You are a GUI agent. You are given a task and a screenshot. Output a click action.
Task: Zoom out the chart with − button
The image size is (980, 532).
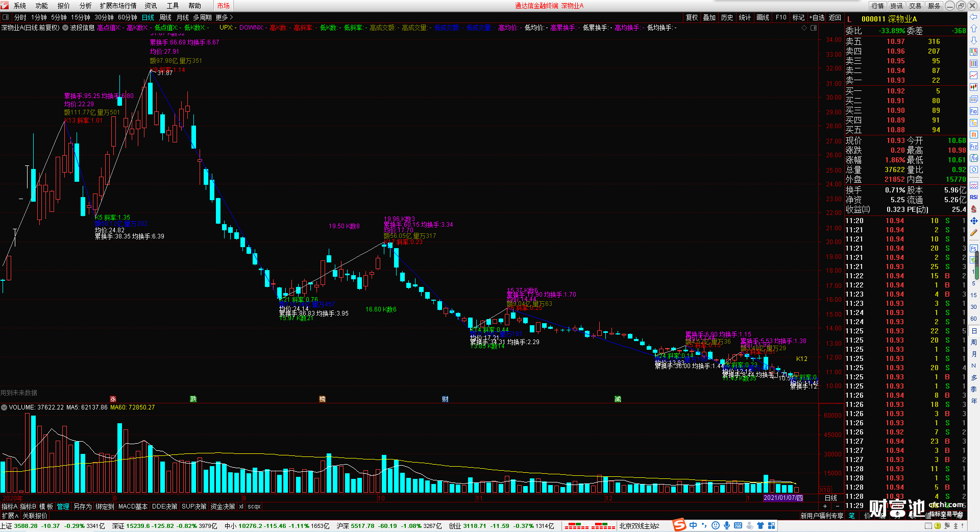tap(838, 506)
